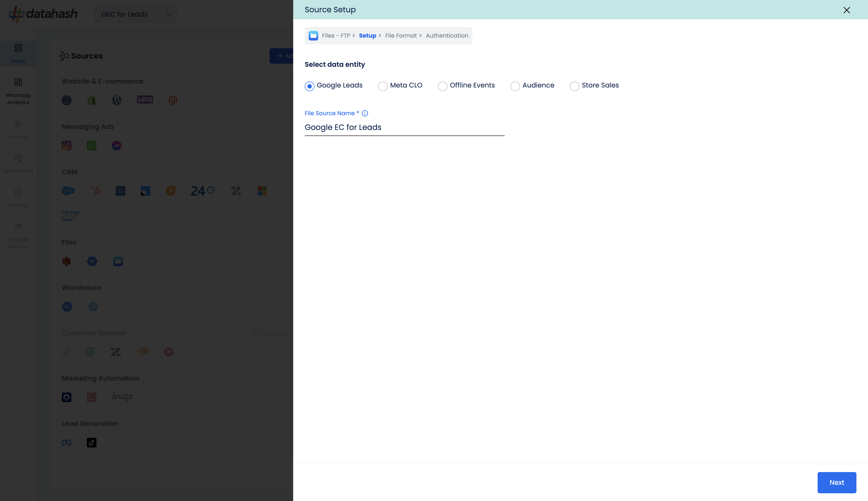Select the HubSpot CRM icon
The width and height of the screenshot is (868, 501).
click(x=95, y=191)
